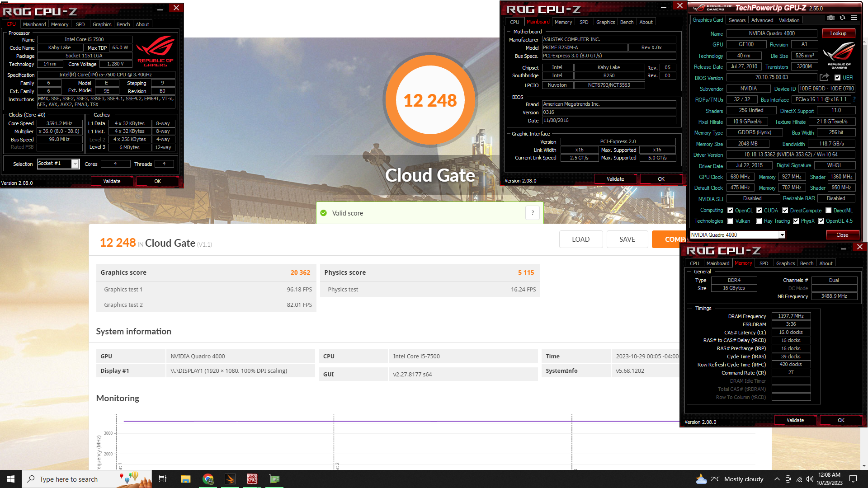Open weather widget Mostly cloudy
Viewport: 868px width, 488px height.
(730, 479)
